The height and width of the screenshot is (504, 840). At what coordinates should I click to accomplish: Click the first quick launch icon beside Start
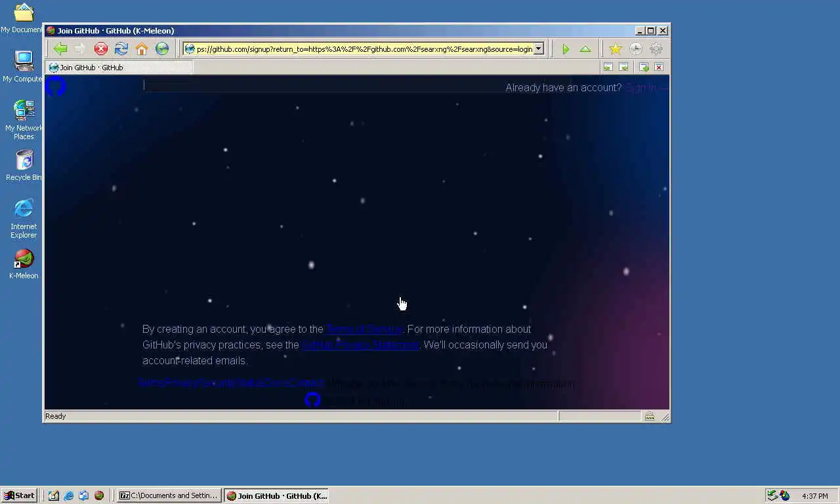(53, 495)
